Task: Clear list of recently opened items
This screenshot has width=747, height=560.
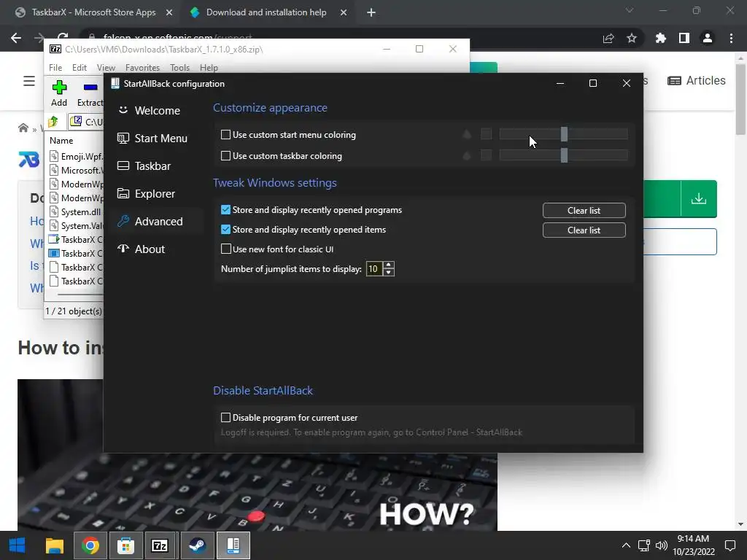Action: (584, 230)
